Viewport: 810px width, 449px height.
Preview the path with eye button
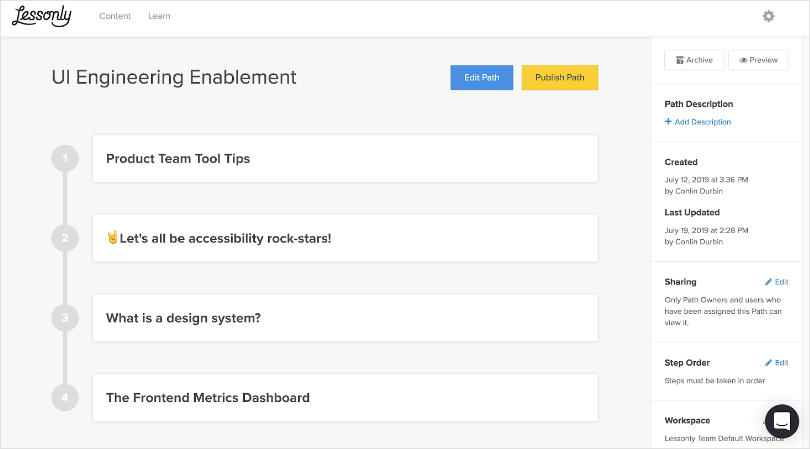pyautogui.click(x=758, y=60)
